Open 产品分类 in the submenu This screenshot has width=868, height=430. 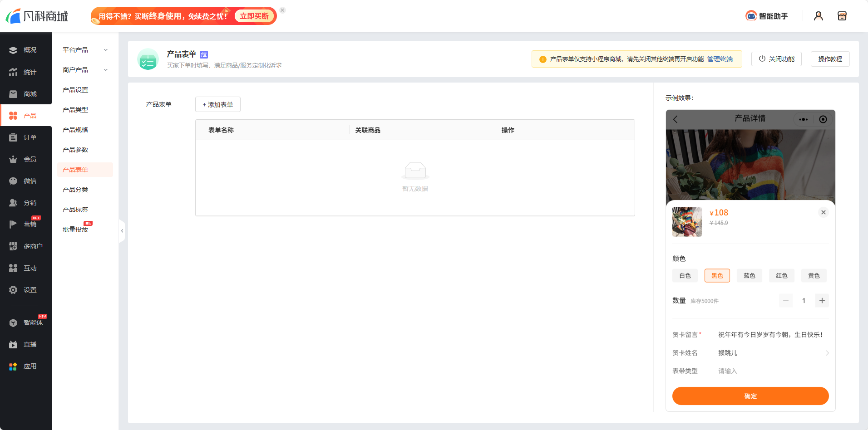[75, 190]
